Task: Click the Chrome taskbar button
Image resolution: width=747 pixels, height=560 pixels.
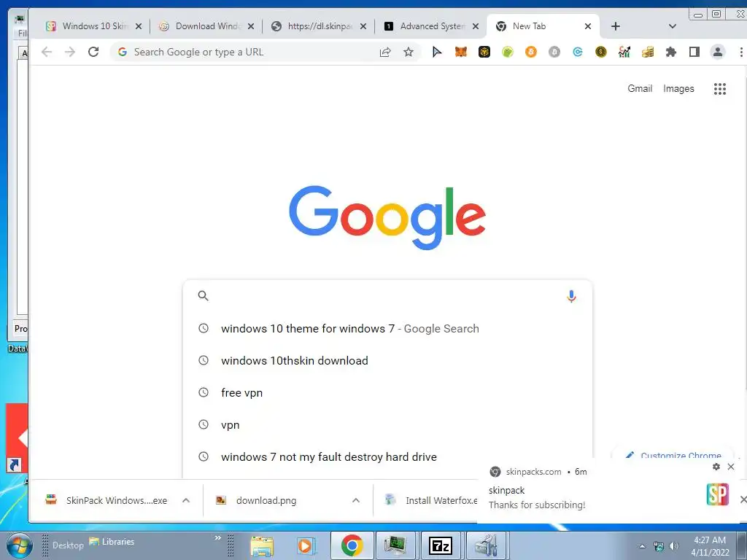Action: pyautogui.click(x=352, y=545)
